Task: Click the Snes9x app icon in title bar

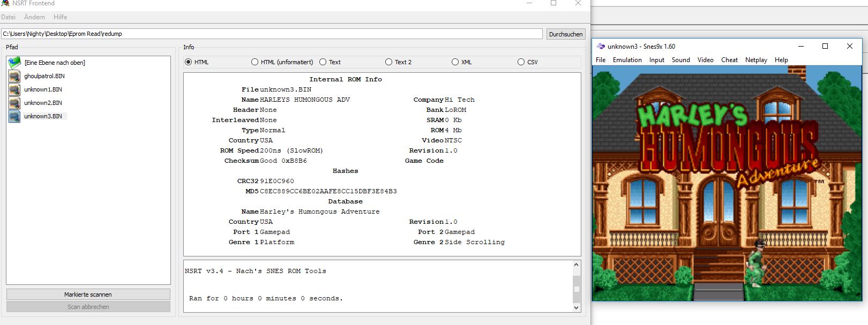Action: pyautogui.click(x=601, y=47)
